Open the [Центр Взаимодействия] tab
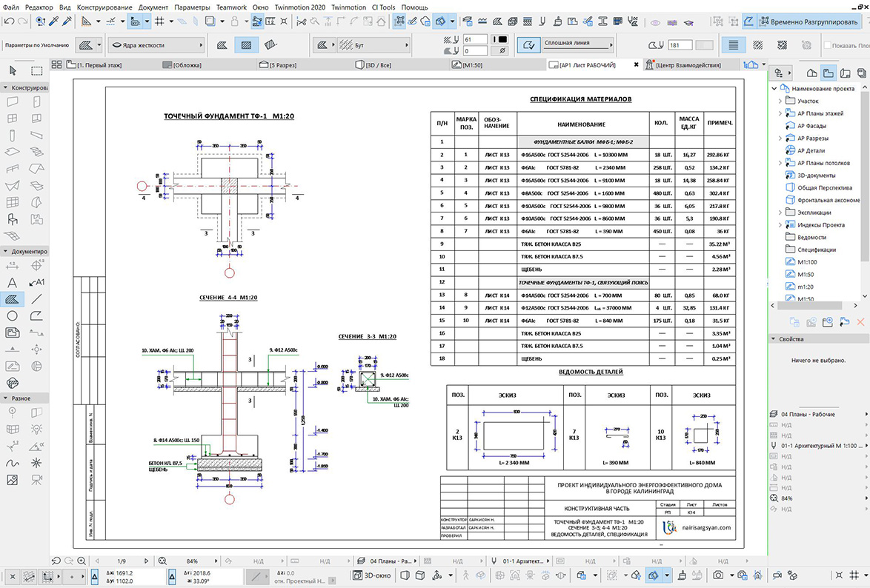Image resolution: width=870 pixels, height=588 pixels. pyautogui.click(x=683, y=65)
